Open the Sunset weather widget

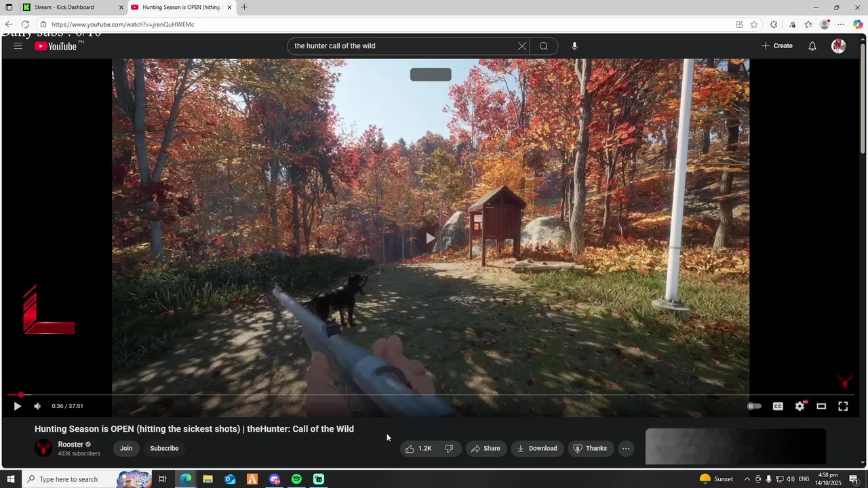coord(716,479)
